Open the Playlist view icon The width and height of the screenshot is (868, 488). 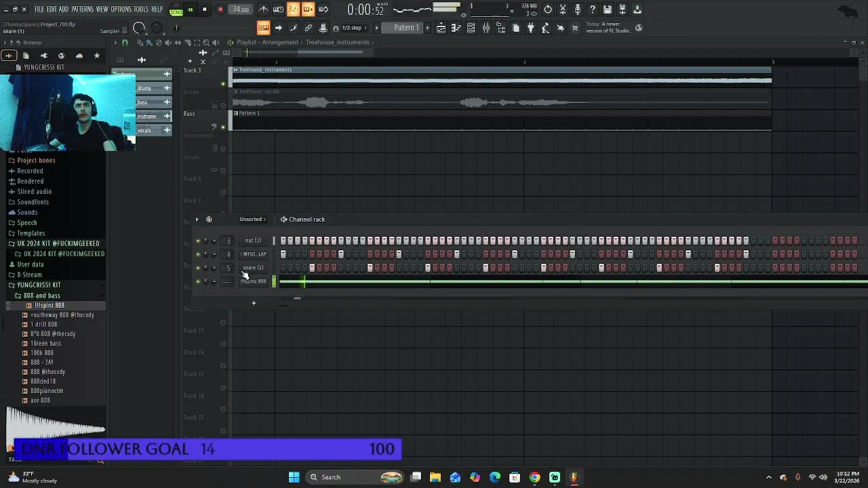(x=441, y=28)
